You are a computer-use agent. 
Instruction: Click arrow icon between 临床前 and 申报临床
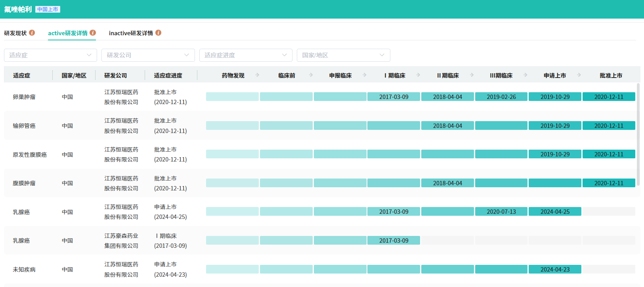pyautogui.click(x=311, y=75)
